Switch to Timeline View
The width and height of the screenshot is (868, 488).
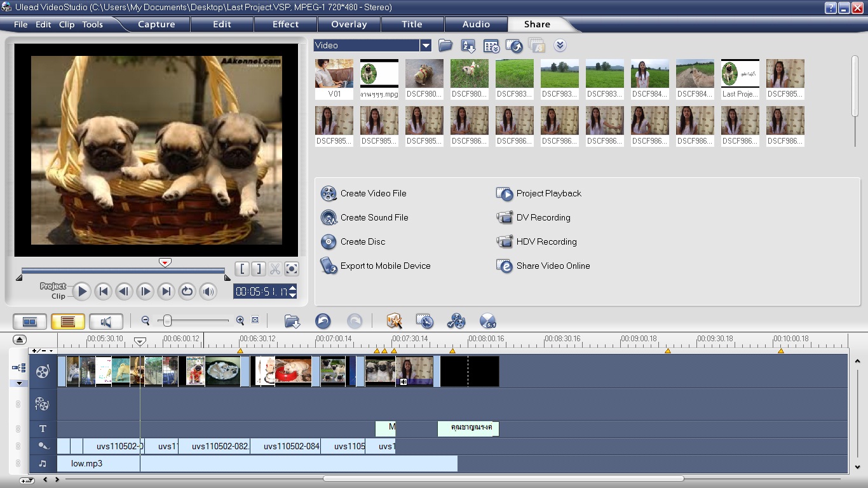(68, 322)
